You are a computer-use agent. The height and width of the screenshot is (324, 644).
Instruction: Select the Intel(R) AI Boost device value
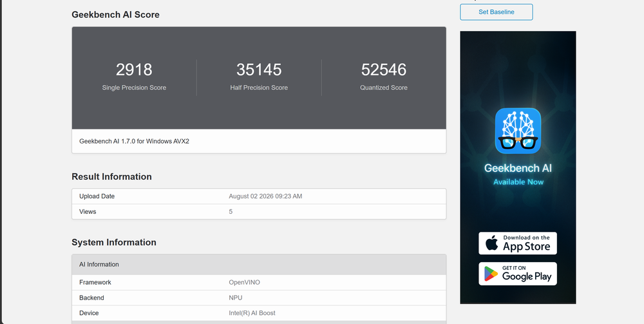point(252,313)
